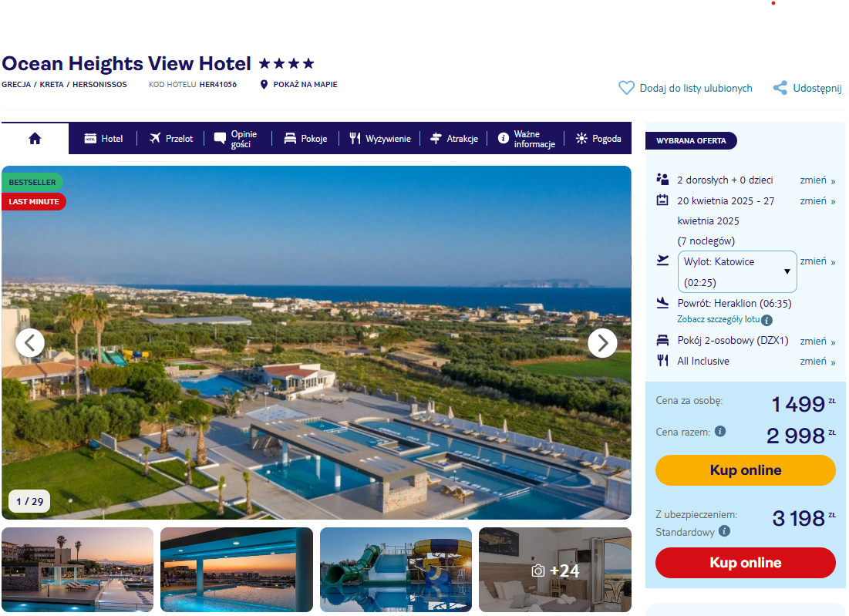Click the share icon next to Udostępnij

point(780,88)
